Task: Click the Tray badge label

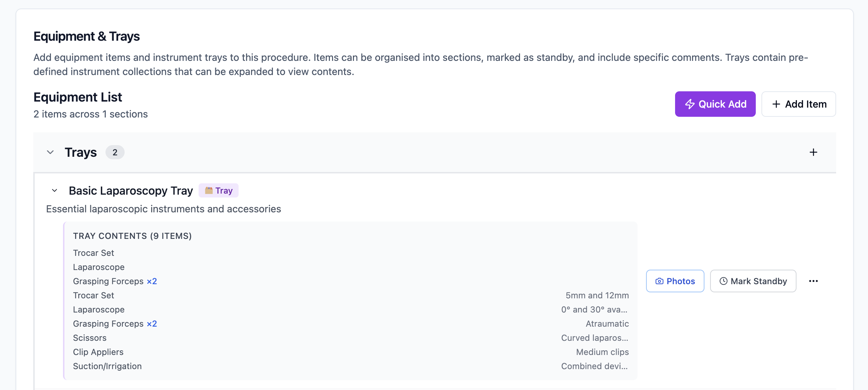Action: [218, 190]
